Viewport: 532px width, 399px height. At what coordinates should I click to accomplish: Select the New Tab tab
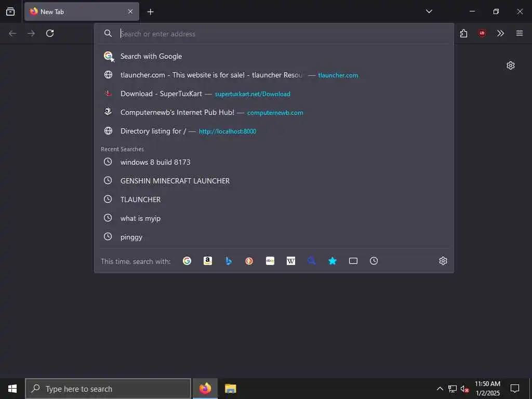pyautogui.click(x=82, y=11)
